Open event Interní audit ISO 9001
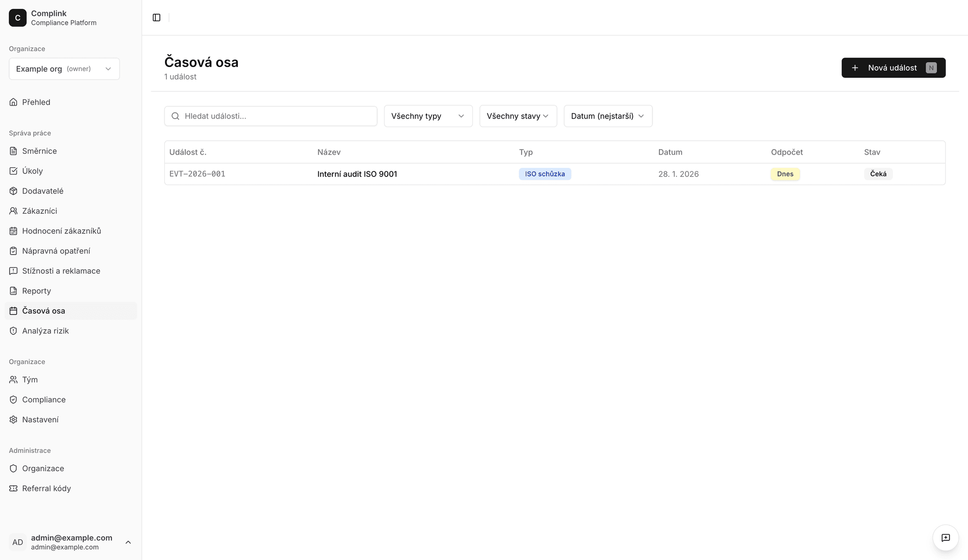The image size is (968, 560). pyautogui.click(x=357, y=174)
